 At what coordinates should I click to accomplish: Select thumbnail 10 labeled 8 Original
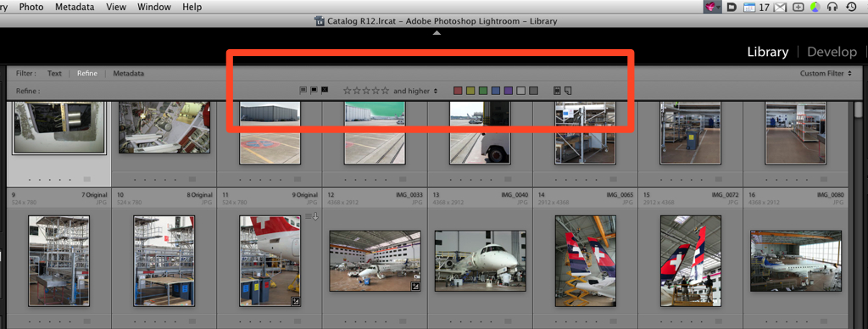164,261
